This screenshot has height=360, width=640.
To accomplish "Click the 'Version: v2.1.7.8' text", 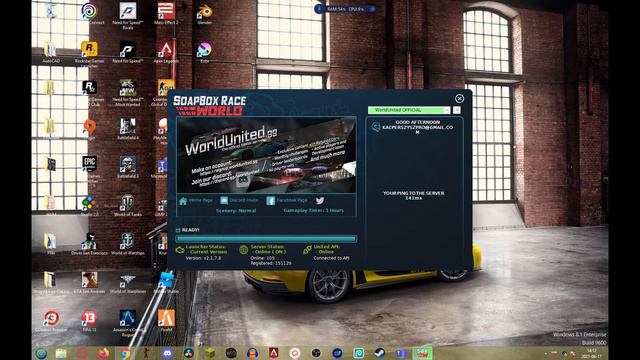I will point(203,258).
